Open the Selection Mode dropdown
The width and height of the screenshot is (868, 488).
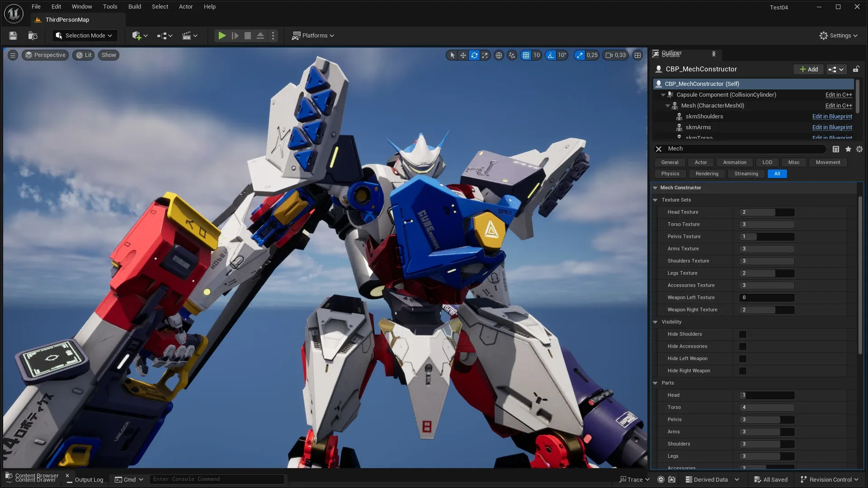pyautogui.click(x=84, y=35)
